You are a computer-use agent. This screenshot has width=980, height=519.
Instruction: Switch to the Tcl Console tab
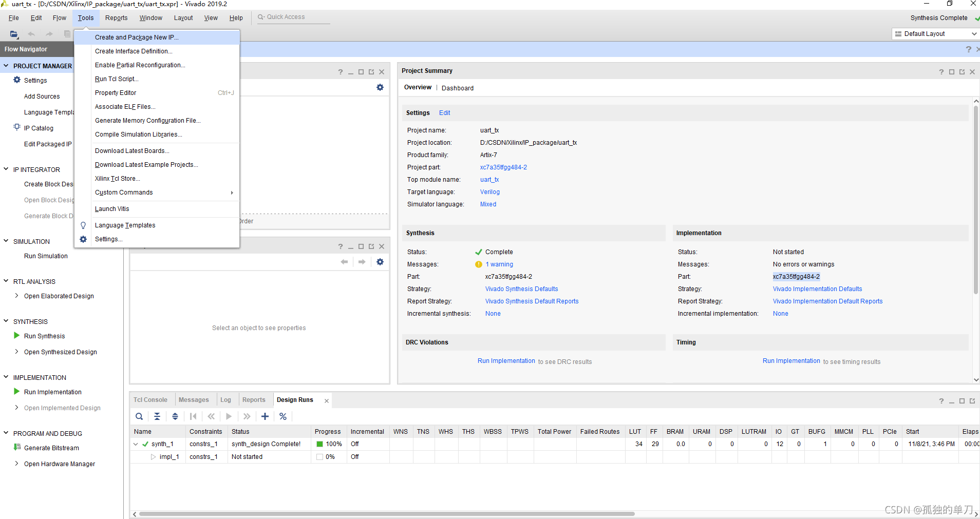click(150, 400)
